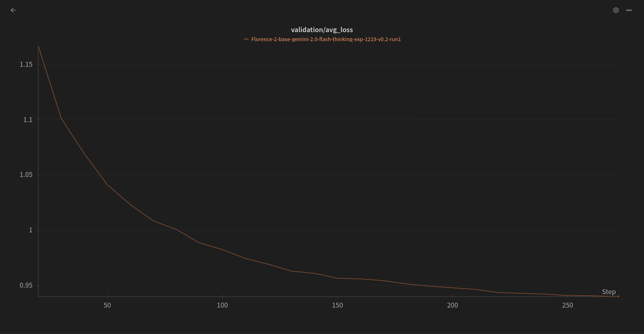Click the 1.05 y-axis value
Image resolution: width=644 pixels, height=334 pixels.
(x=26, y=175)
